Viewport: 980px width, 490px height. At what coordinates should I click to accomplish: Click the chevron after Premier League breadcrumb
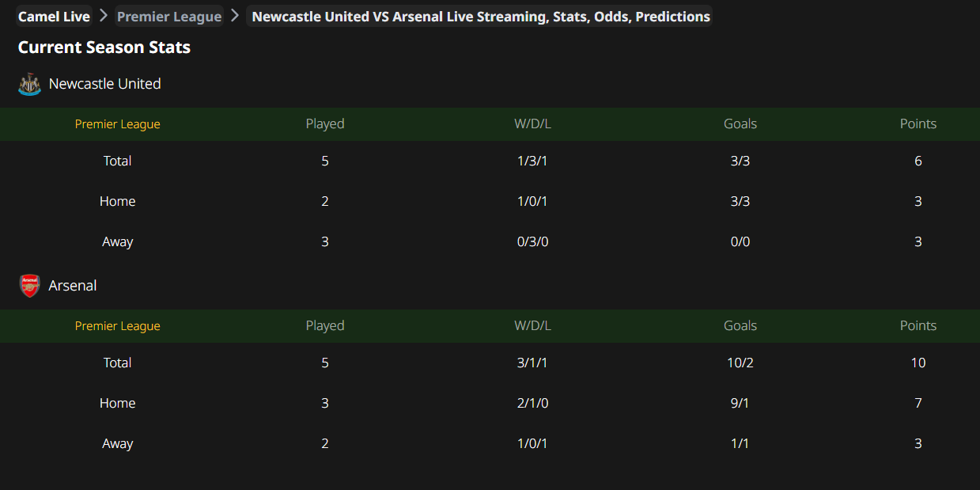click(x=235, y=16)
